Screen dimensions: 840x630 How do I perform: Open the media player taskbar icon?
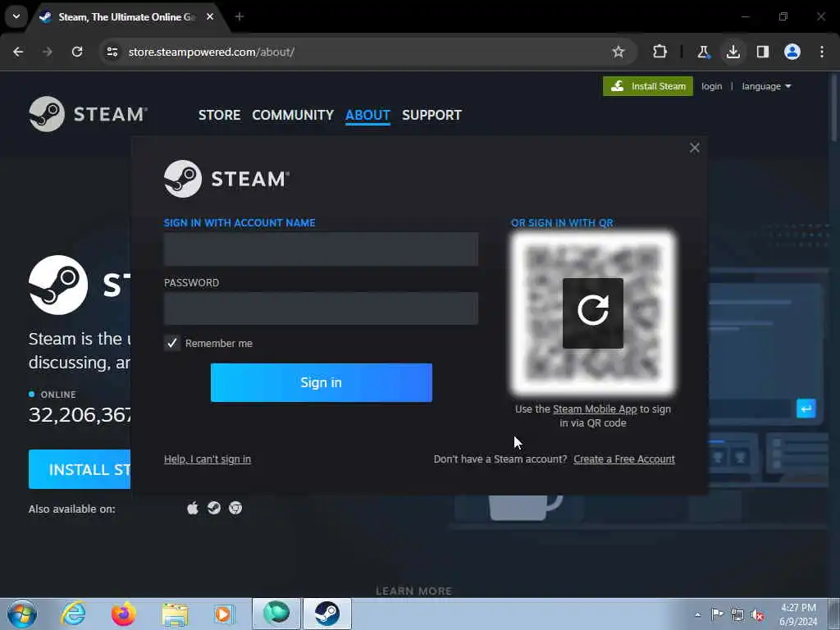tap(224, 614)
